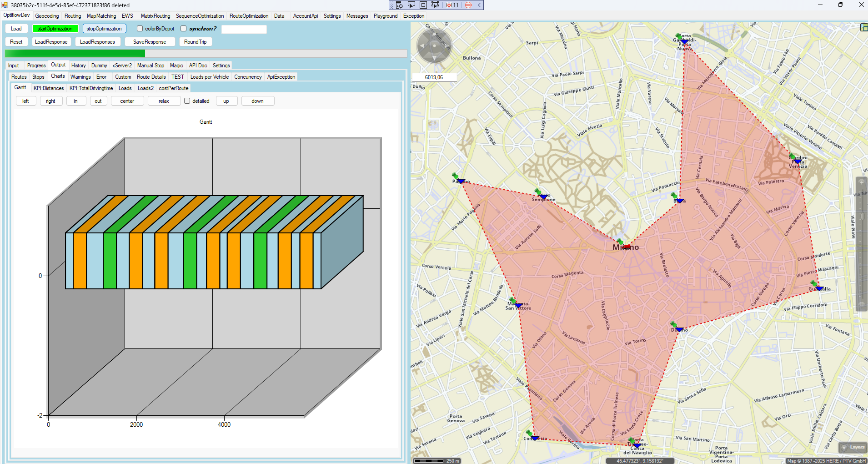Click the track focused element debug icon
Screen dimensions: 868x464
pos(435,5)
